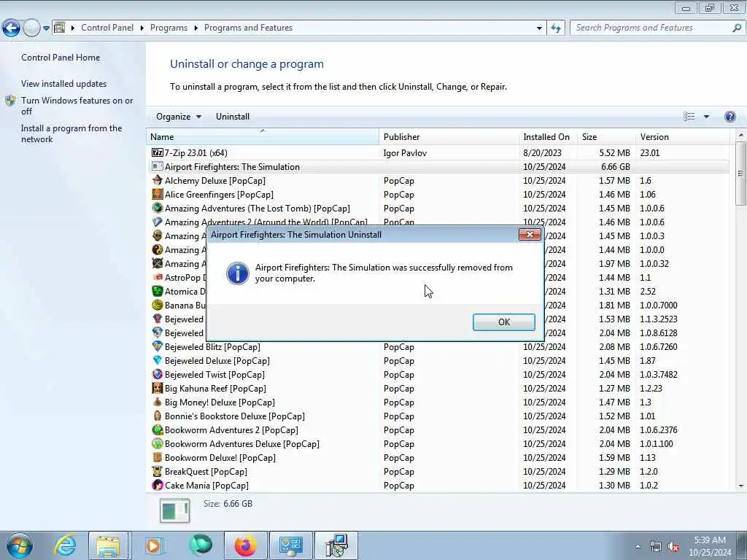This screenshot has width=747, height=560.
Task: Close the Airport Firefighters Uninstall dialog
Action: [530, 234]
